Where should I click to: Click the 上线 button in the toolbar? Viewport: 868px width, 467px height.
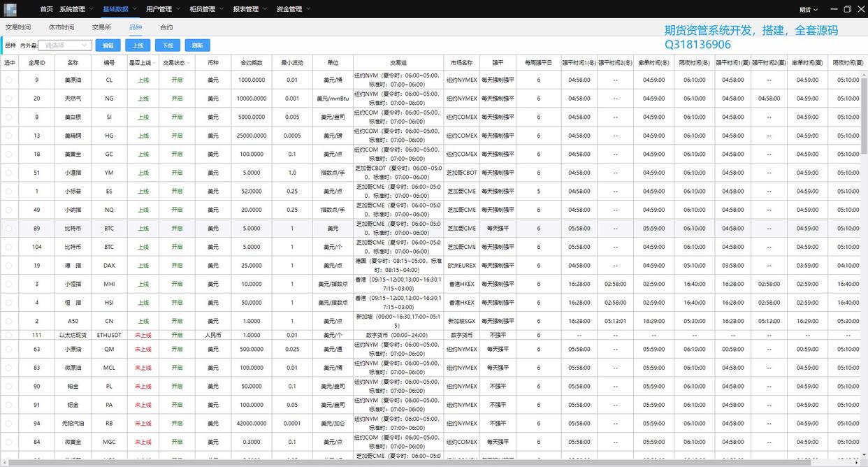coord(138,45)
